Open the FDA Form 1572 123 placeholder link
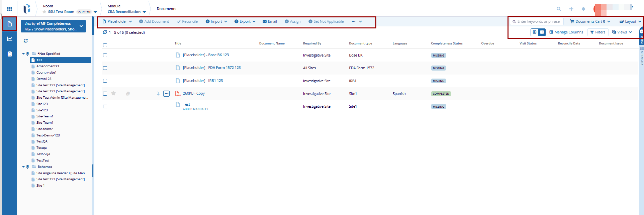Screen dimensions: 644x215 tap(211, 68)
